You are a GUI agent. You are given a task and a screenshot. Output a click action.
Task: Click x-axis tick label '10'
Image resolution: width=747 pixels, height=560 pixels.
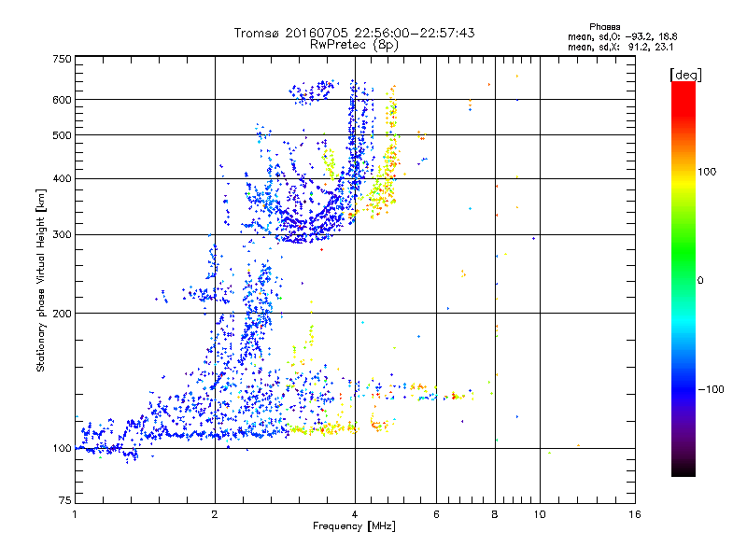click(x=540, y=514)
